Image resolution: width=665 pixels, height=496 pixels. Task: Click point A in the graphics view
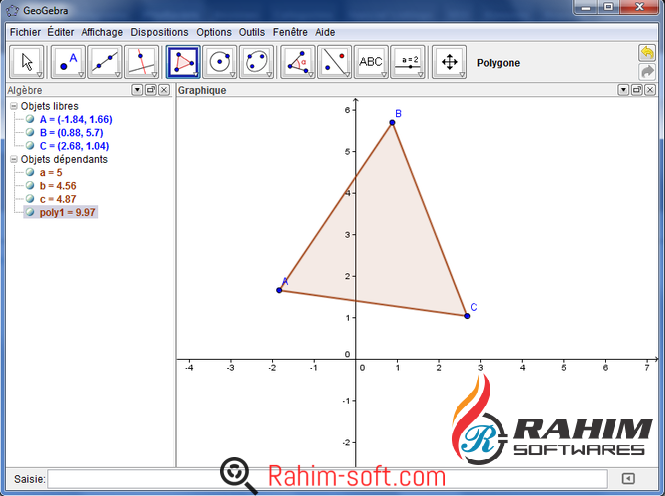pyautogui.click(x=279, y=290)
